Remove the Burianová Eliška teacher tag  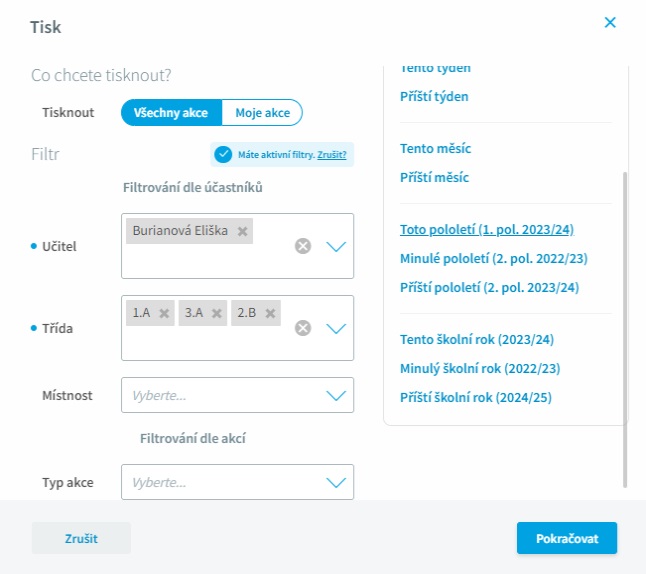(242, 231)
